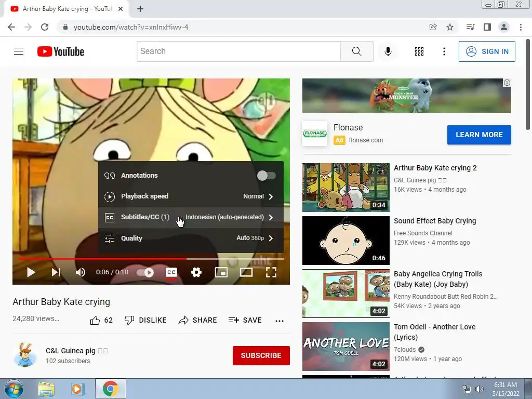Visit the flonase.com ad link

point(366,140)
